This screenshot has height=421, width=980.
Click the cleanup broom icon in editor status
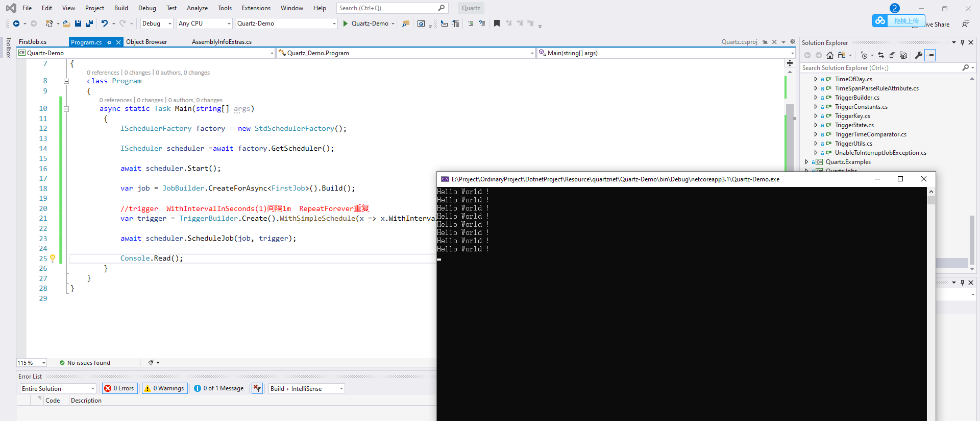151,362
